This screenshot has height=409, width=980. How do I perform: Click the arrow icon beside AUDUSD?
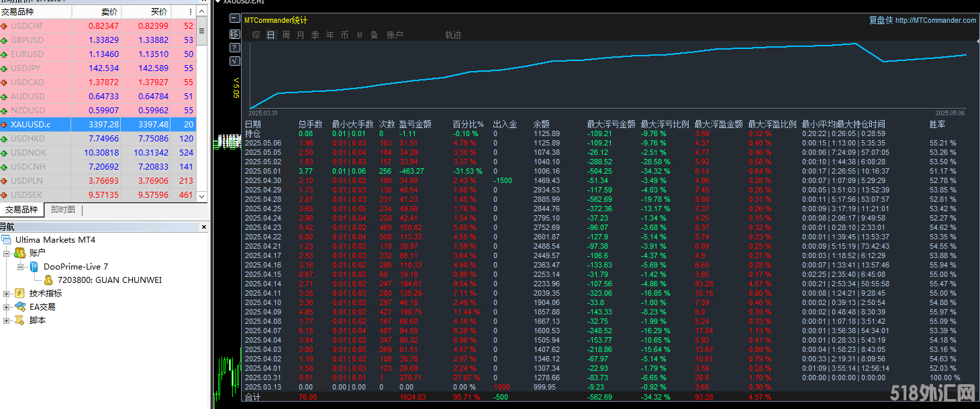click(x=4, y=97)
